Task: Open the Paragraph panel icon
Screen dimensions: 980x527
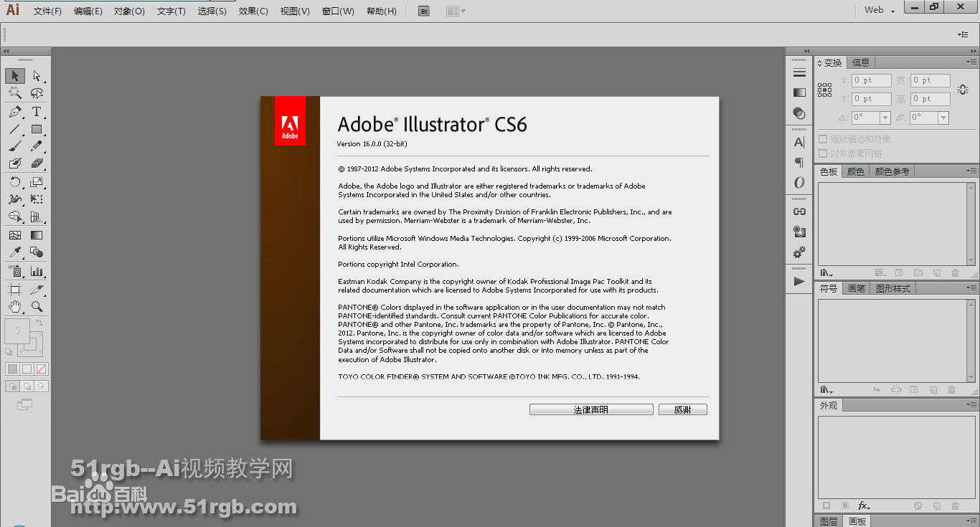Action: point(799,162)
